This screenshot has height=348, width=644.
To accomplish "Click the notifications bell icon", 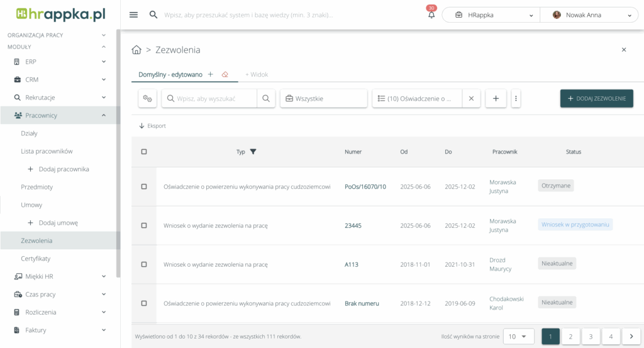I will coord(431,15).
